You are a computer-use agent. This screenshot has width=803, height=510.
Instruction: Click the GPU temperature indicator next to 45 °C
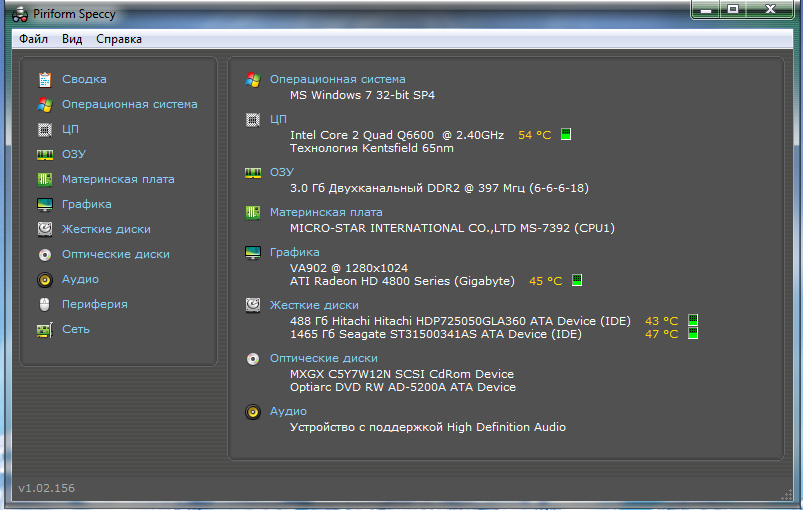click(577, 281)
